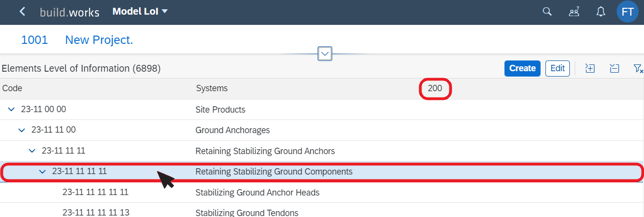Click the Systems column header
Screen dimensions: 644x217
(212, 88)
